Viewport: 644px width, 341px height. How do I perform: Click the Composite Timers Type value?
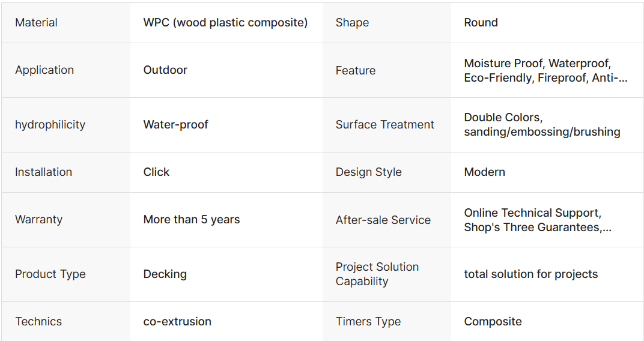493,322
